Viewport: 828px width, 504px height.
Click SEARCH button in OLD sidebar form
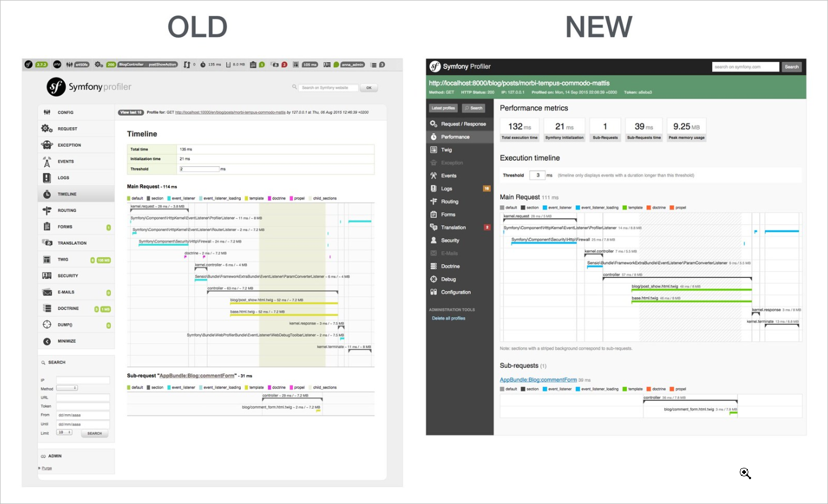[94, 433]
